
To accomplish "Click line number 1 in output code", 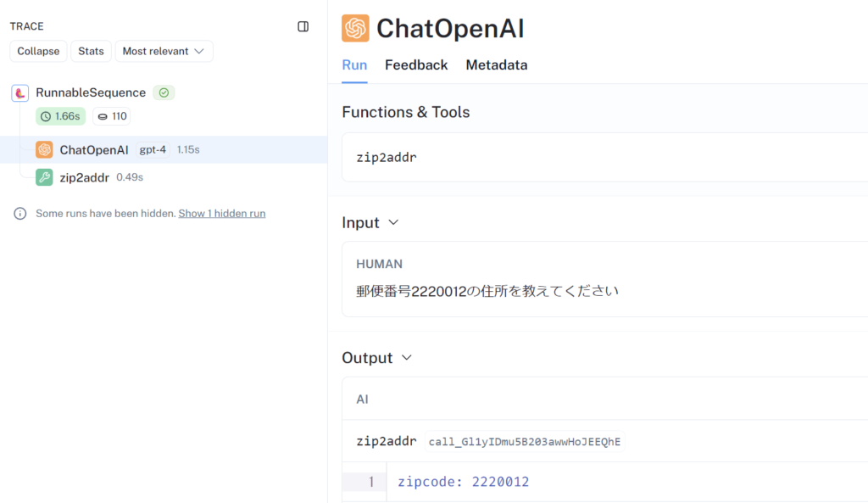I will (x=371, y=482).
